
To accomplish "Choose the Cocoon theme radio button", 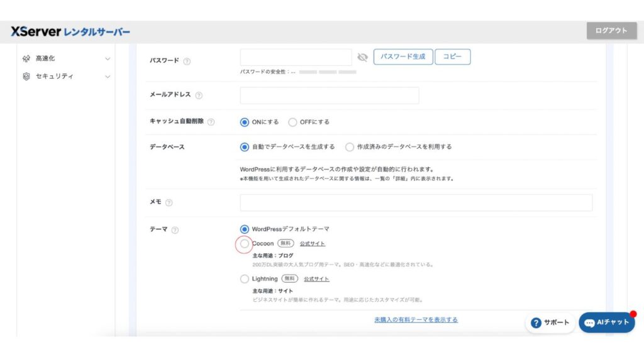I will 245,244.
